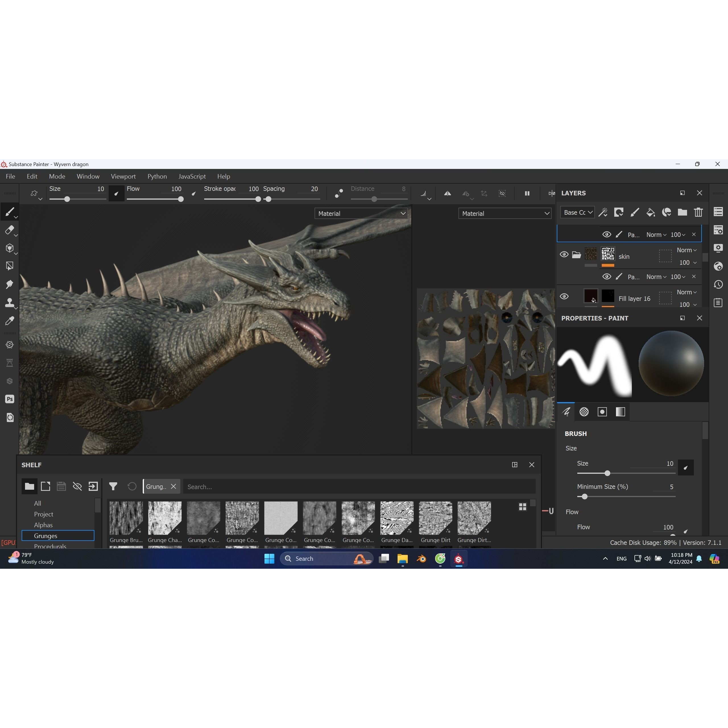Open the Base Color channel dropdown
Image resolution: width=728 pixels, height=728 pixels.
click(577, 212)
